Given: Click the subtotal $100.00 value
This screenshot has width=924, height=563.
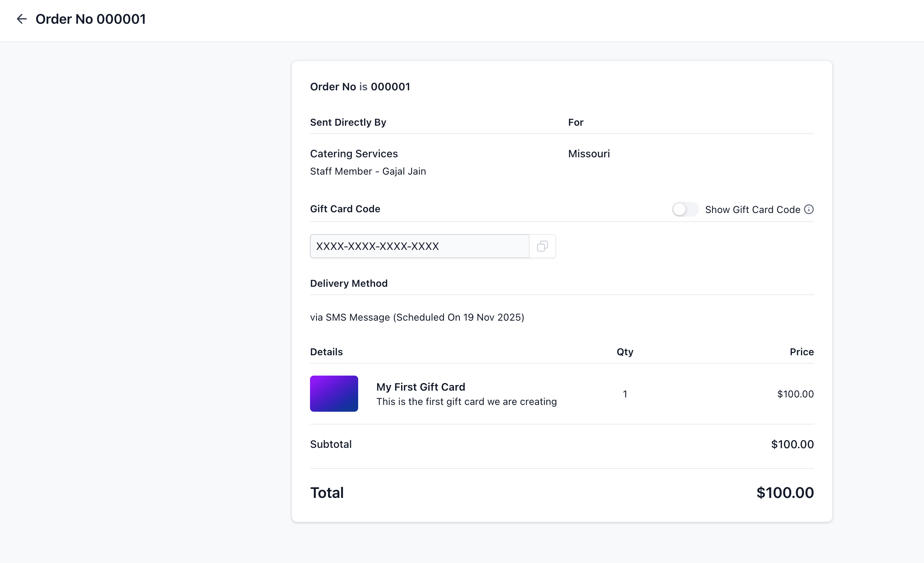Looking at the screenshot, I should pos(792,444).
